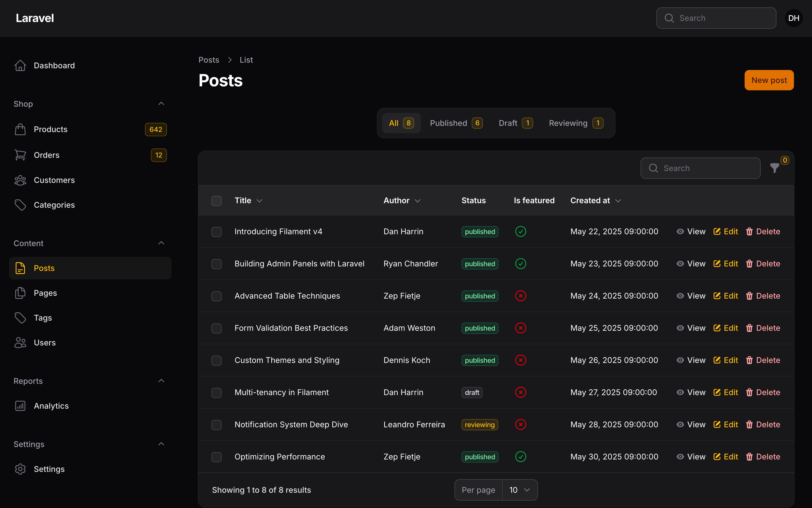
Task: Collapse the Shop sidebar group
Action: 161,103
